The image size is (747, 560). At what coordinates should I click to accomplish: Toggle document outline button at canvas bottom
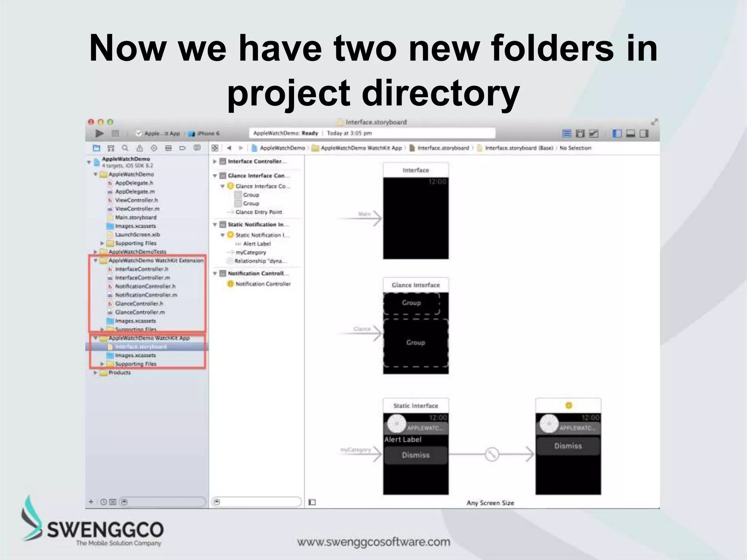pyautogui.click(x=312, y=502)
